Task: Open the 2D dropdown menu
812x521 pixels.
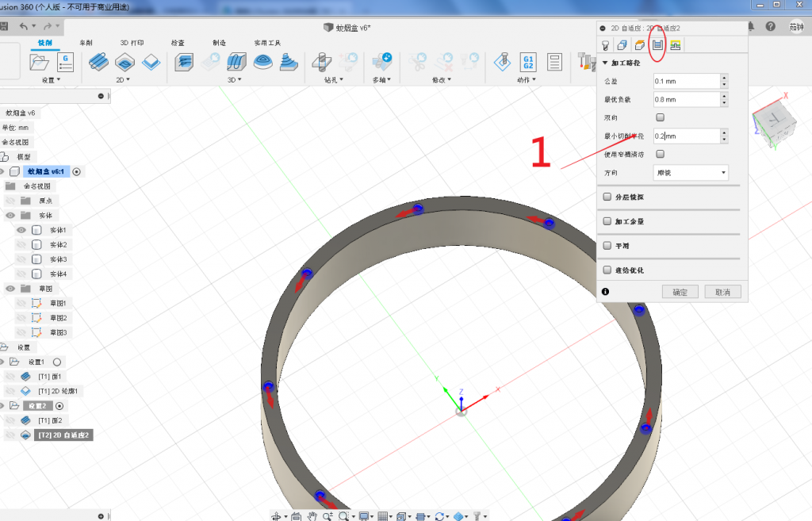Action: point(123,80)
